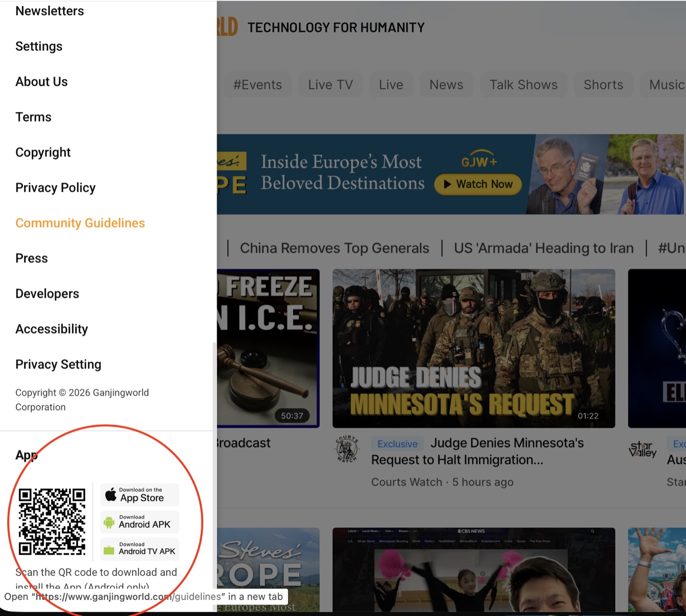This screenshot has height=616, width=686.
Task: Click the Technology for Humanity tagline
Action: point(336,27)
